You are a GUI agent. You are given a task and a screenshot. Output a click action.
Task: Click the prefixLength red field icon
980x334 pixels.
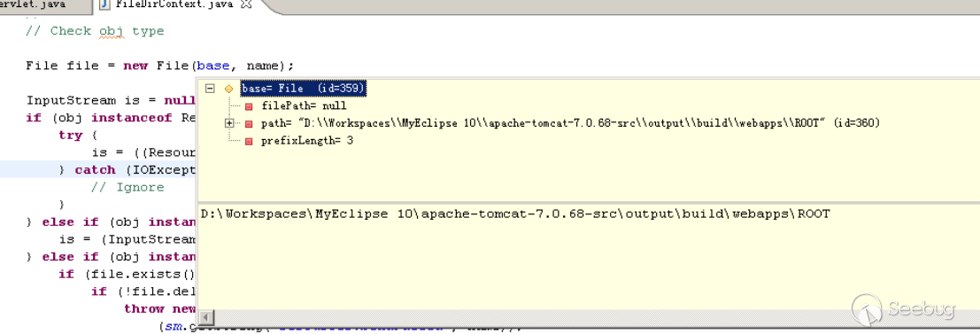click(249, 142)
